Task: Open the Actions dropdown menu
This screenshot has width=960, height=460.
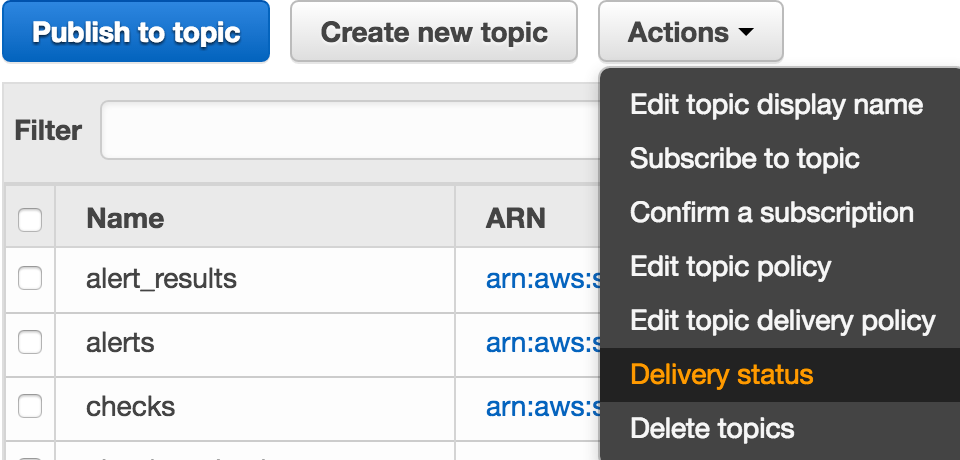Action: pos(690,32)
